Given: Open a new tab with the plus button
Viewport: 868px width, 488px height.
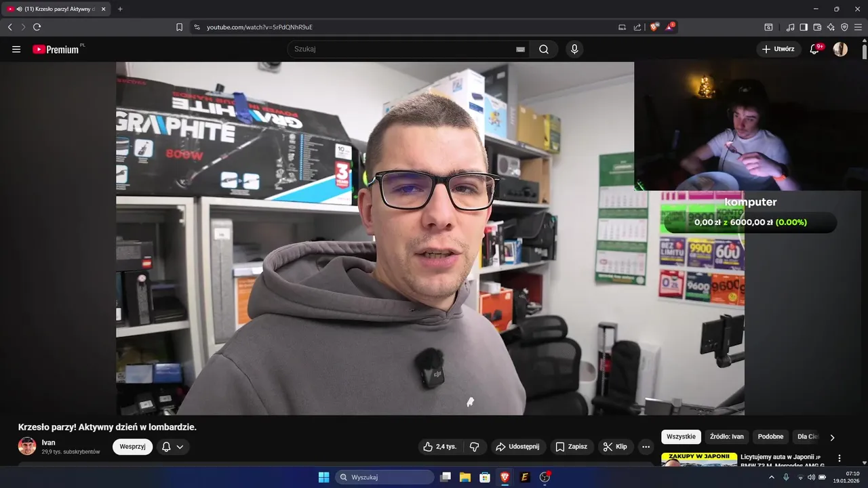Looking at the screenshot, I should click(120, 9).
